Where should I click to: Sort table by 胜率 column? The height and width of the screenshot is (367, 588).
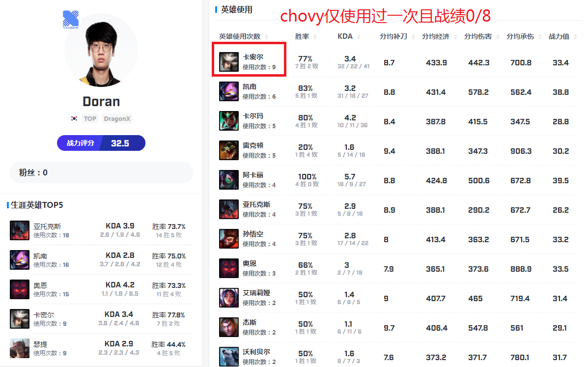tap(306, 36)
